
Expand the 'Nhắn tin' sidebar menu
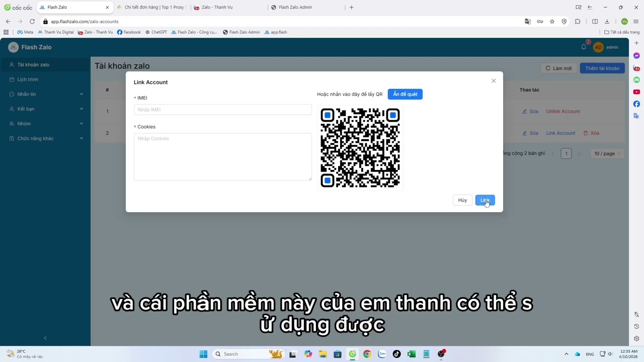point(45,94)
